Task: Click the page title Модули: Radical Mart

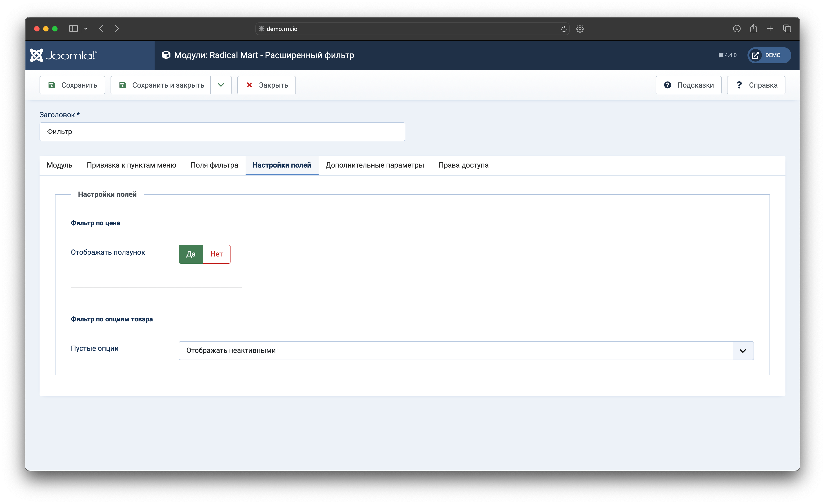Action: tap(264, 55)
